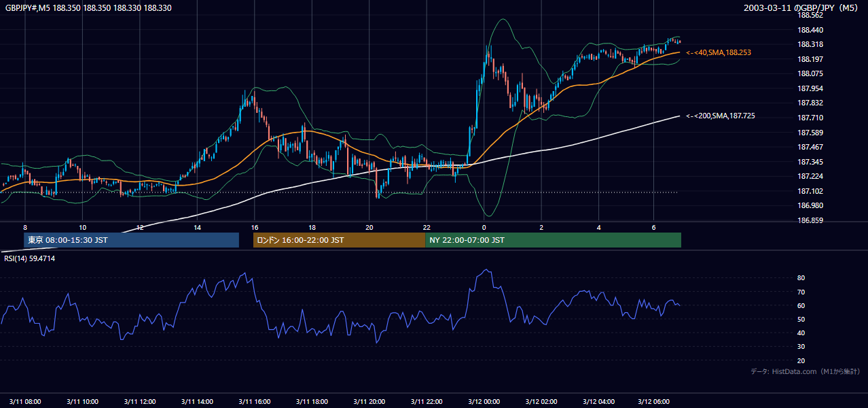Click the 3/11 18:00 date axis label
Viewport: 868px width, 408px height.
pos(312,401)
